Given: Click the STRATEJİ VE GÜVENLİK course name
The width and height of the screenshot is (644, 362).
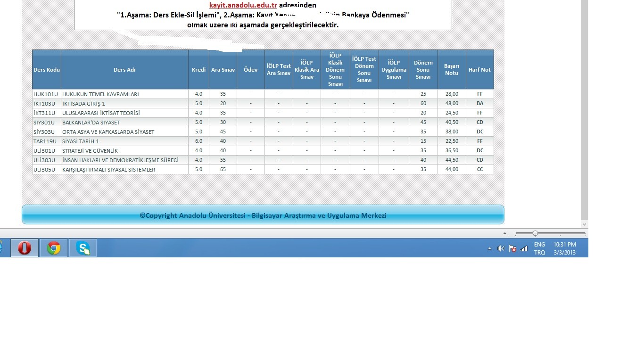Looking at the screenshot, I should (x=90, y=151).
